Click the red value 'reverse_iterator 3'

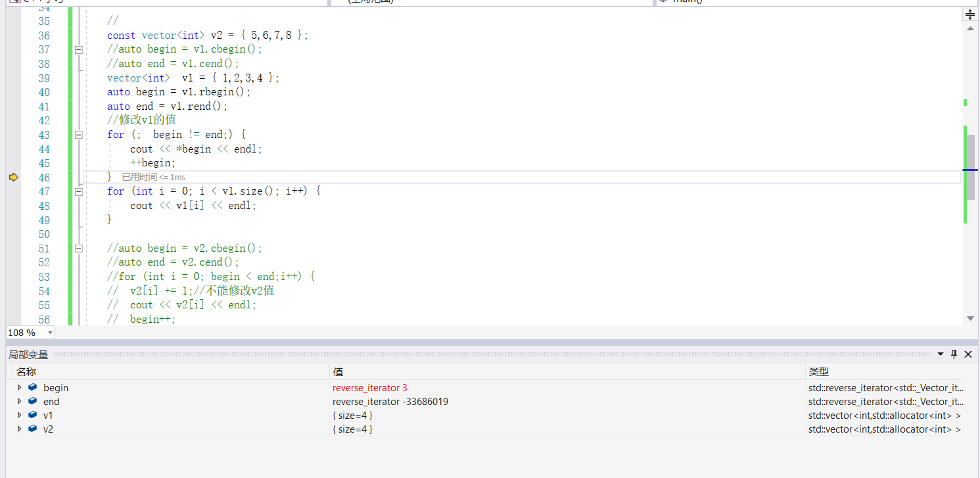370,388
